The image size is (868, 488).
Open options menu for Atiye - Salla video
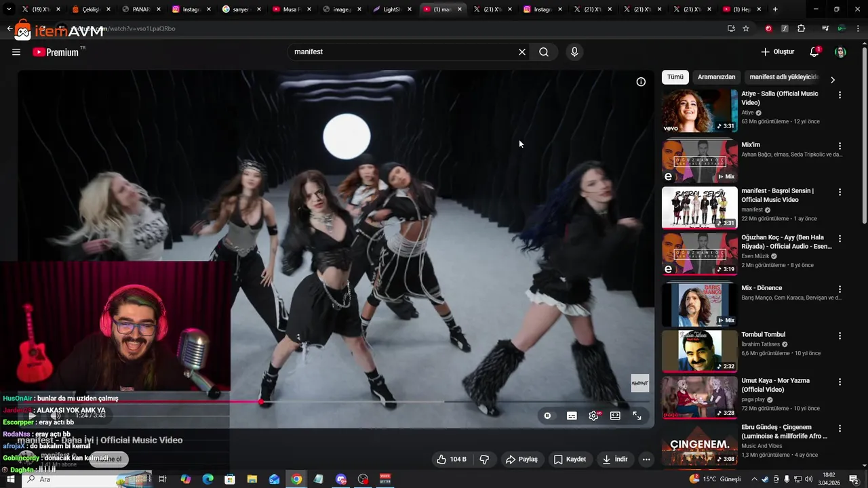(x=840, y=96)
